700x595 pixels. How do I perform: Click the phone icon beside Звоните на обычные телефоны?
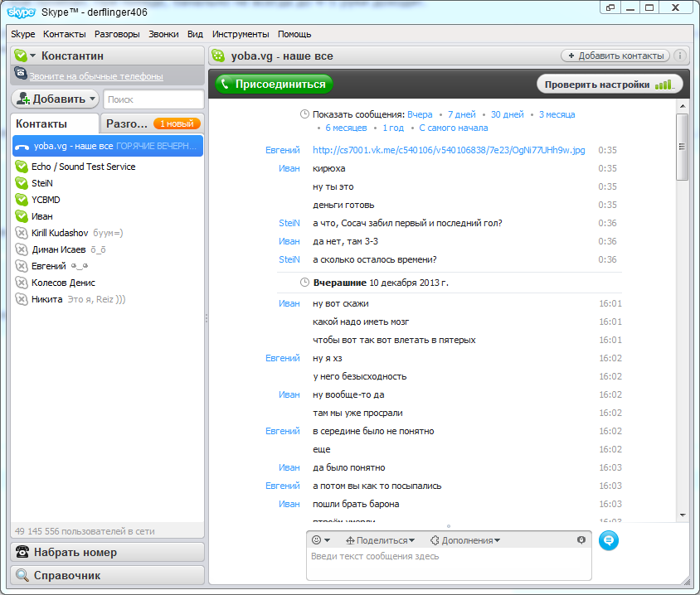(x=21, y=73)
